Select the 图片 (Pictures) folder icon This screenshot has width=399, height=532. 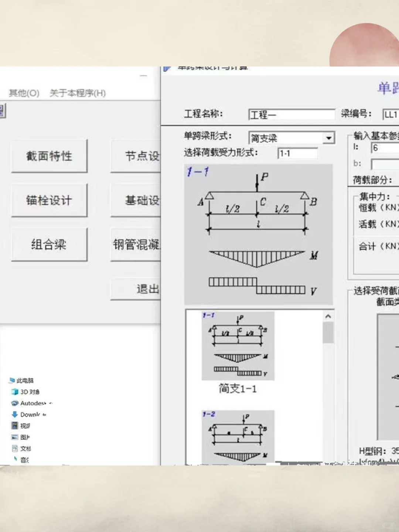click(x=15, y=437)
